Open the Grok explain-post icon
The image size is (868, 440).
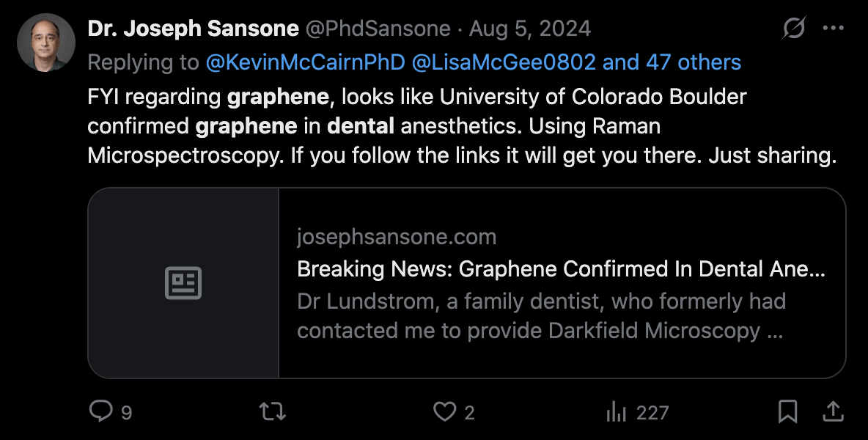pyautogui.click(x=793, y=29)
